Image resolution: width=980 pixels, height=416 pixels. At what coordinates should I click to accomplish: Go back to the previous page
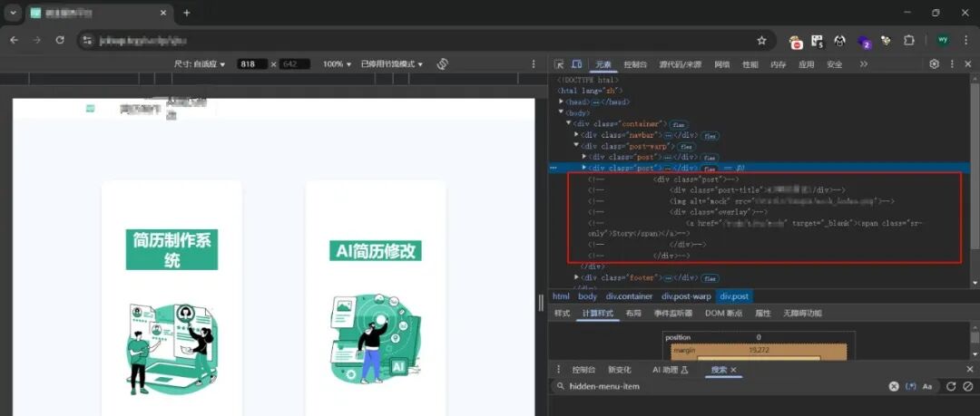14,40
